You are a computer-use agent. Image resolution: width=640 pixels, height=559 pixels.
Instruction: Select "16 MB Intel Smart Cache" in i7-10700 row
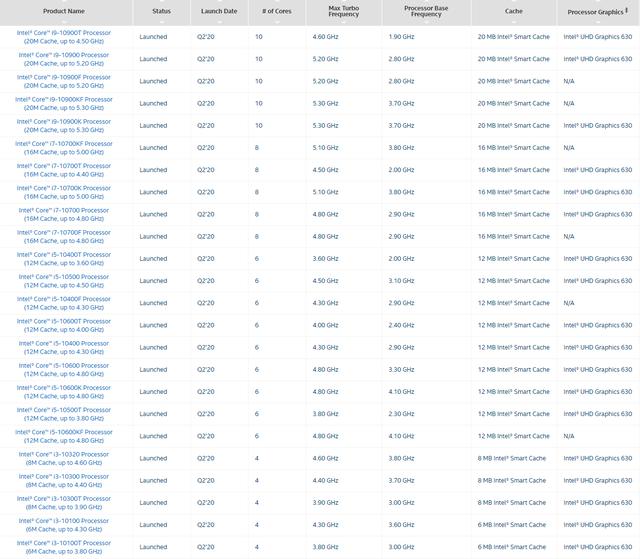513,214
